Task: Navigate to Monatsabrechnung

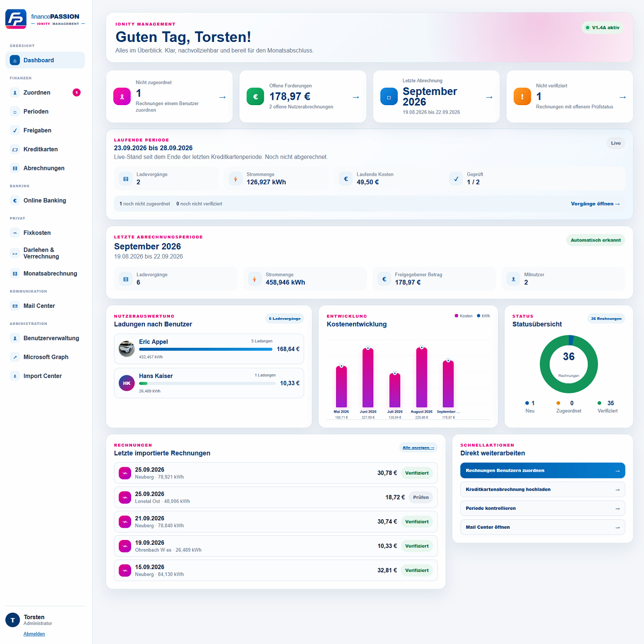Action: pyautogui.click(x=45, y=274)
